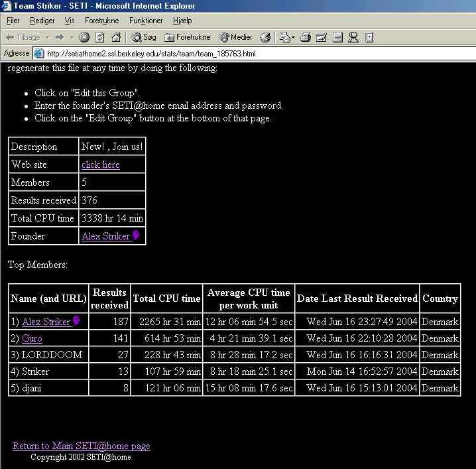
Task: Click the Forward arrow button
Action: 60,37
